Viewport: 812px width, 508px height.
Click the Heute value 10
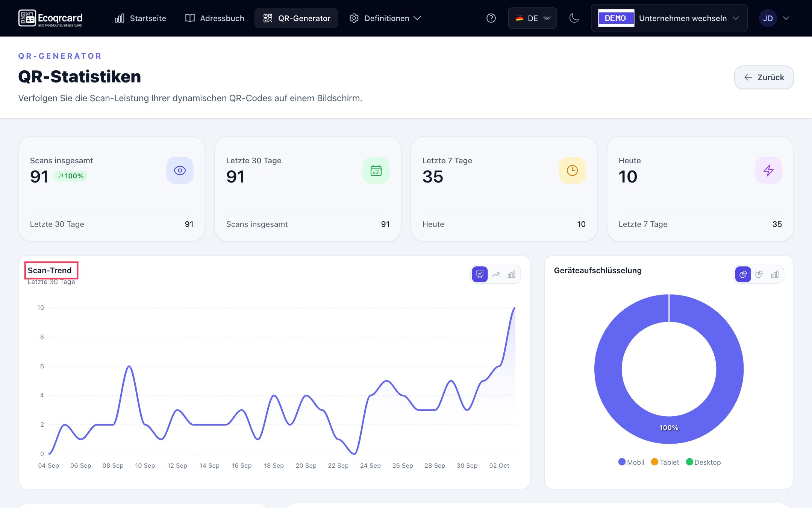tap(628, 176)
